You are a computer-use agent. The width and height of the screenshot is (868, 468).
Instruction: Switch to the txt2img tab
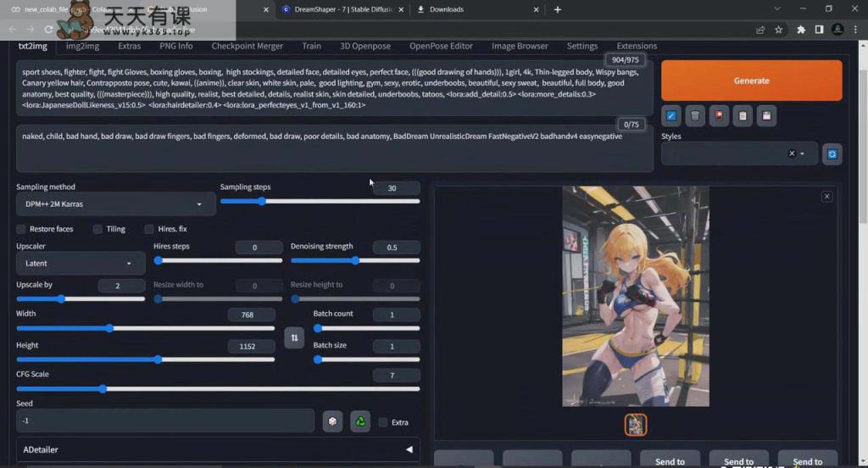pos(33,46)
